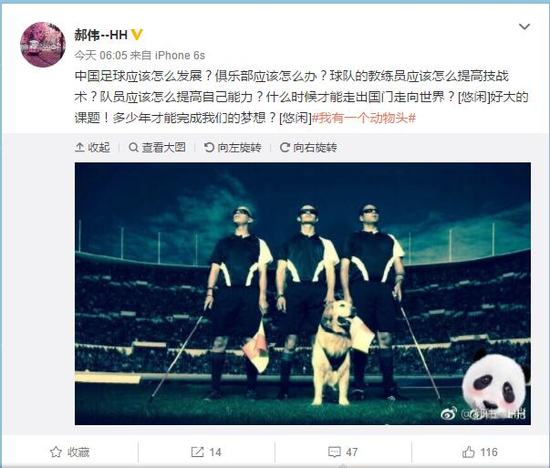Open the iPhone 6s source link

[x=180, y=55]
